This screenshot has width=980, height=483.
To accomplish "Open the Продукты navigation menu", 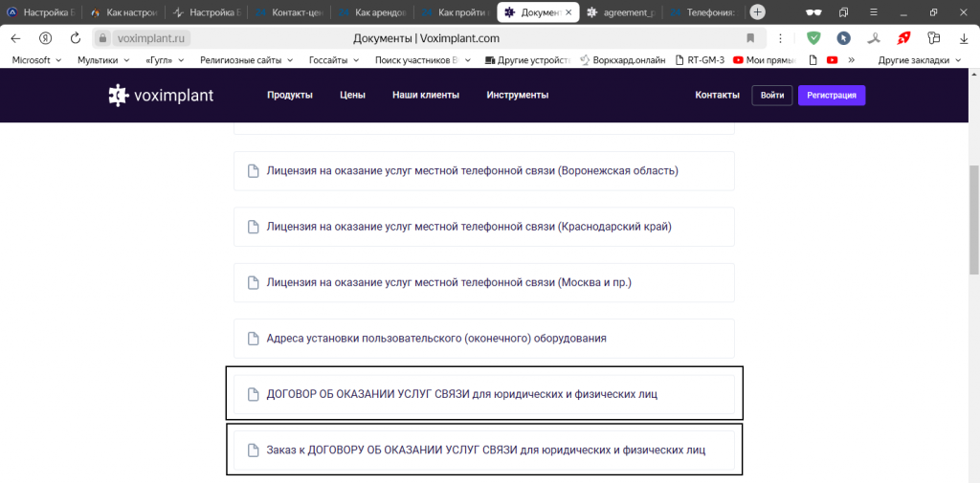I will (x=290, y=96).
